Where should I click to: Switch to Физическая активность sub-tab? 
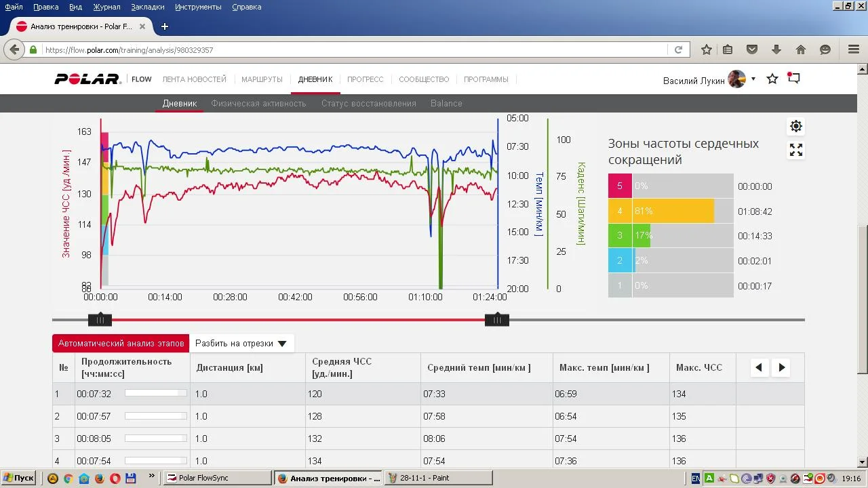pos(258,104)
